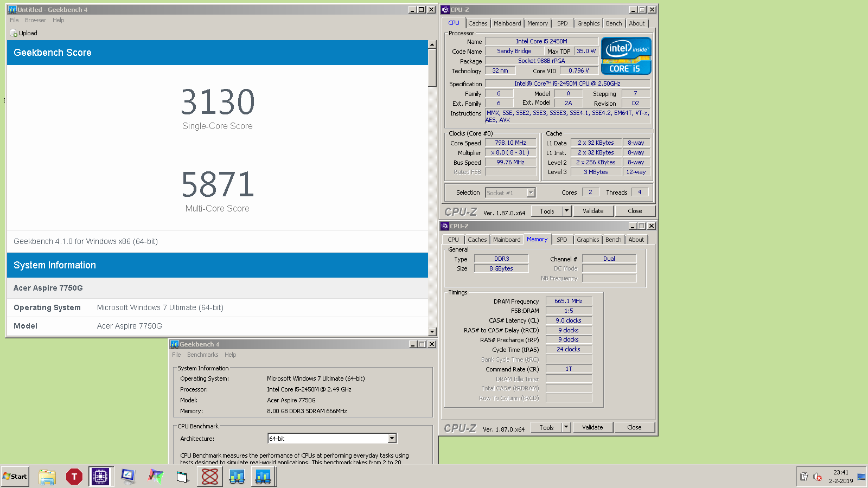
Task: Click the DRAM Frequency 665.1 MHz field
Action: 569,301
